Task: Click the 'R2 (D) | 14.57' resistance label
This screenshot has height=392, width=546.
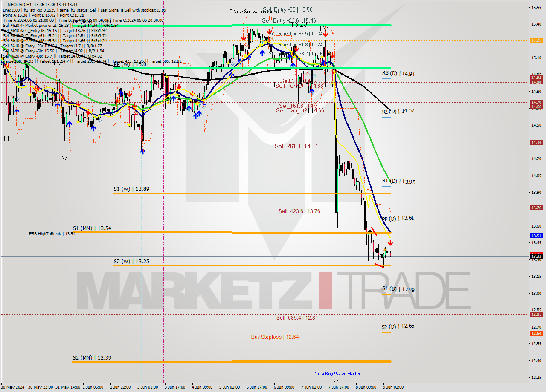Action: click(398, 111)
